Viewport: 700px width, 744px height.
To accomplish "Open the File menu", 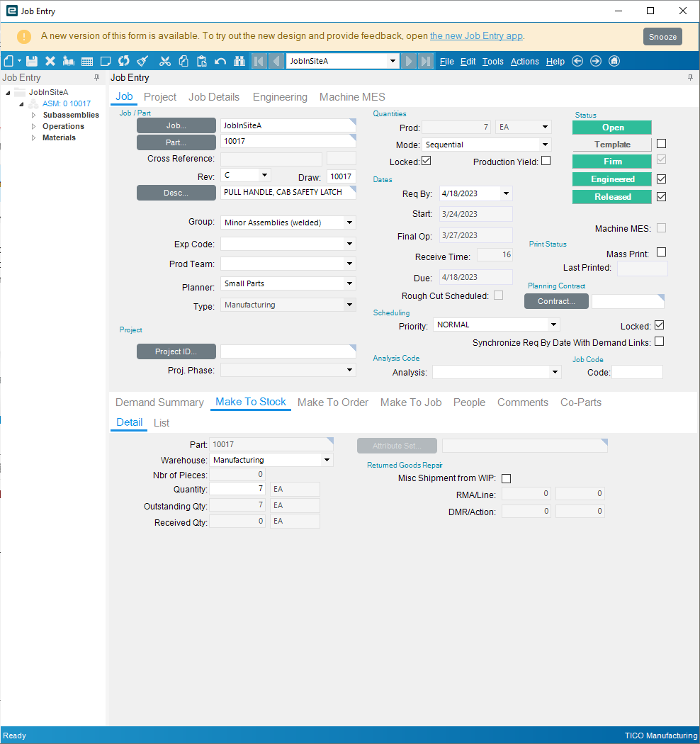I will [446, 61].
